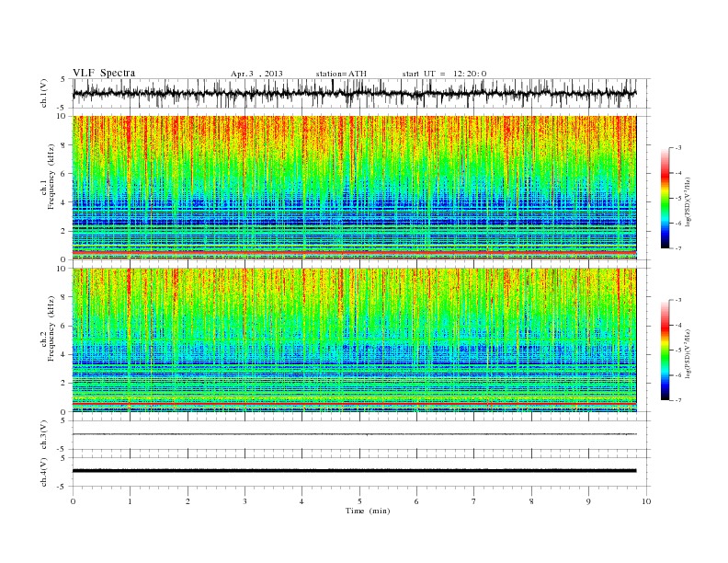This screenshot has height=563, width=728.
Task: Click the flat ch.3 voltage trace
Action: coord(354,434)
